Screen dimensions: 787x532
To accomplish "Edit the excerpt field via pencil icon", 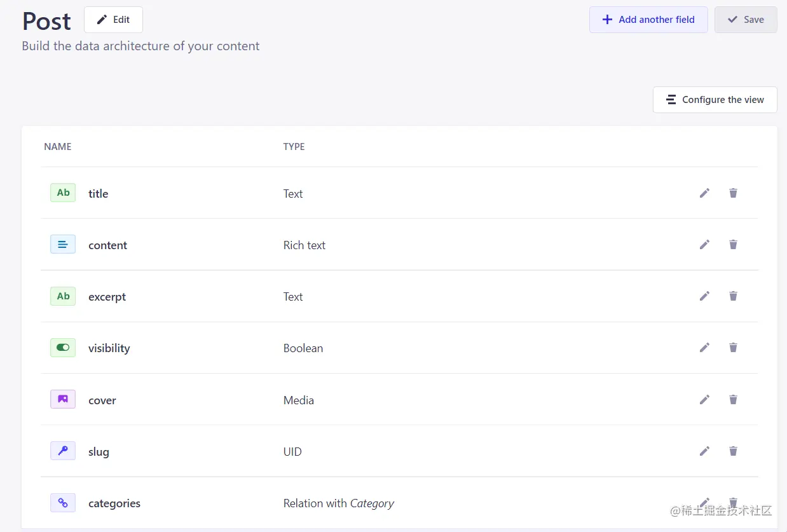I will (x=704, y=296).
